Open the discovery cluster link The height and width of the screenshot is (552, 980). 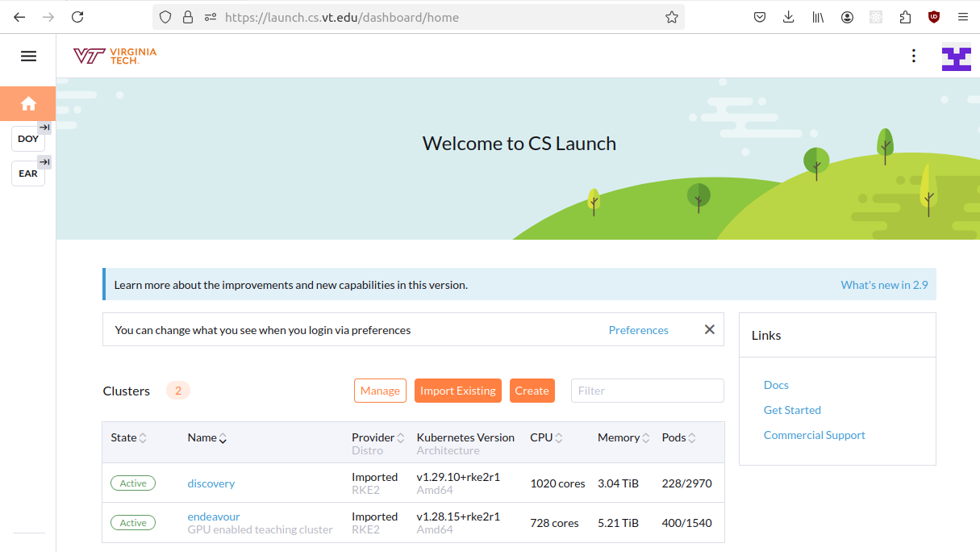[211, 483]
